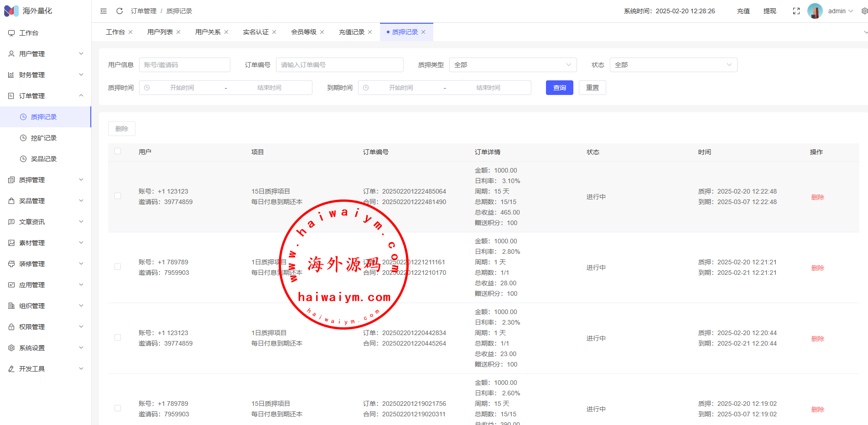The height and width of the screenshot is (425, 868).
Task: Click the page refresh icon
Action: click(120, 11)
